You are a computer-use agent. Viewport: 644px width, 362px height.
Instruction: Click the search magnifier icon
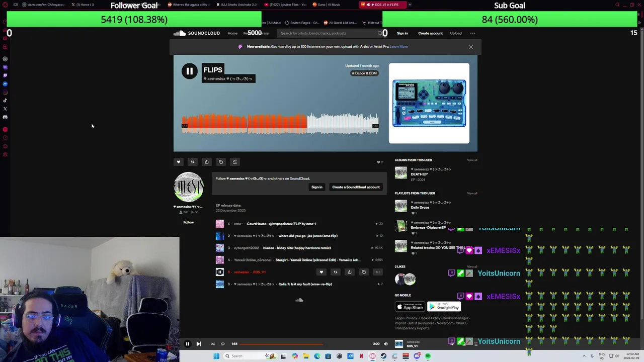pos(380,33)
